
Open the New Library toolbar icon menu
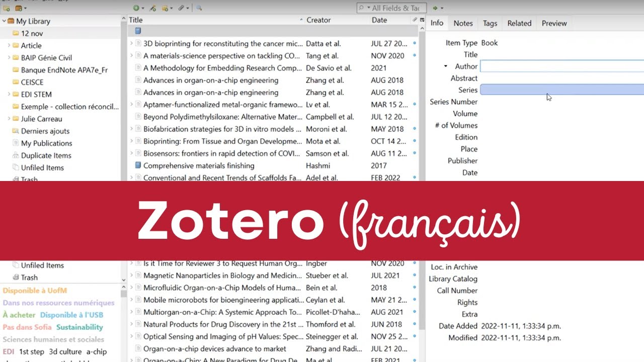click(x=21, y=8)
